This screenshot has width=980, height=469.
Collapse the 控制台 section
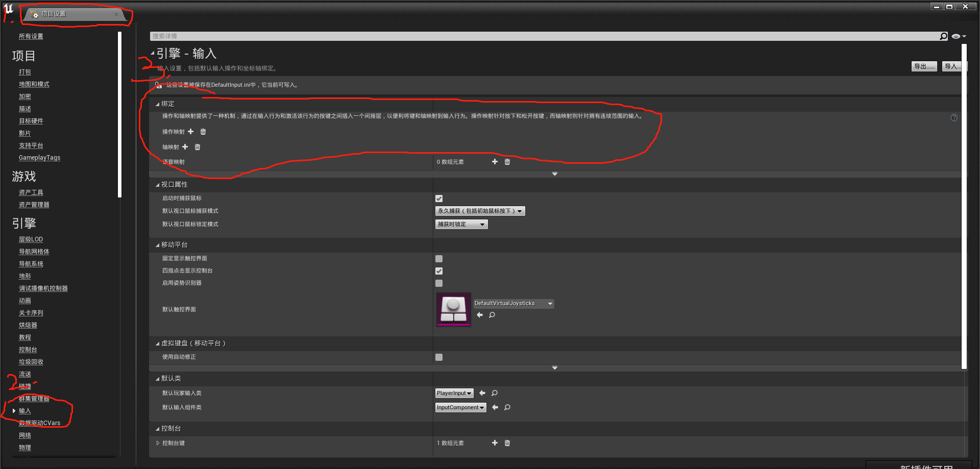point(158,429)
